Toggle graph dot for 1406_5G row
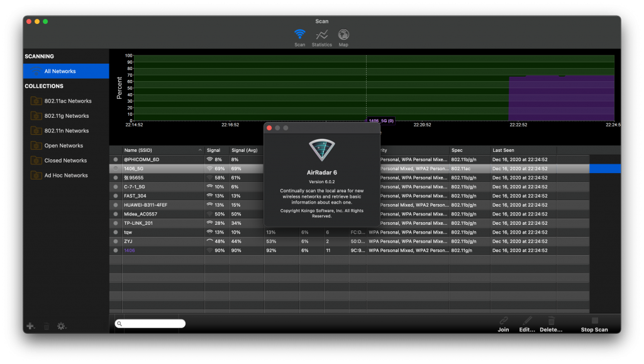Viewport: 644px width, 364px height. pyautogui.click(x=116, y=169)
